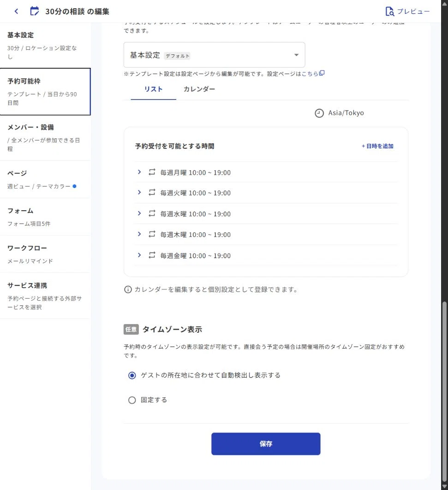This screenshot has width=448, height=490.
Task: Open フォーム section in sidebar
Action: [x=45, y=217]
